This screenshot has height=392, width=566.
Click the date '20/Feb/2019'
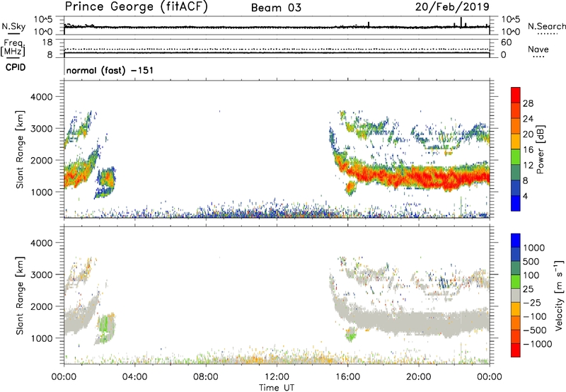pyautogui.click(x=452, y=7)
